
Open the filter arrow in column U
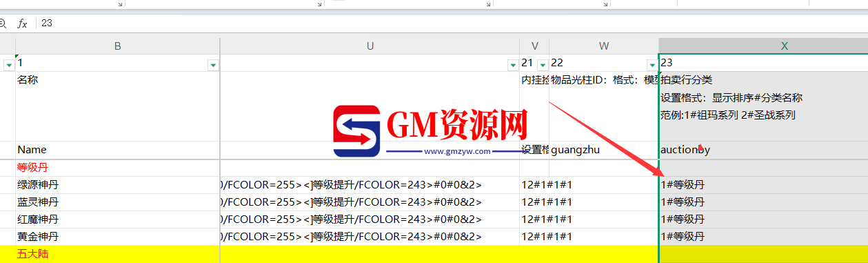512,65
